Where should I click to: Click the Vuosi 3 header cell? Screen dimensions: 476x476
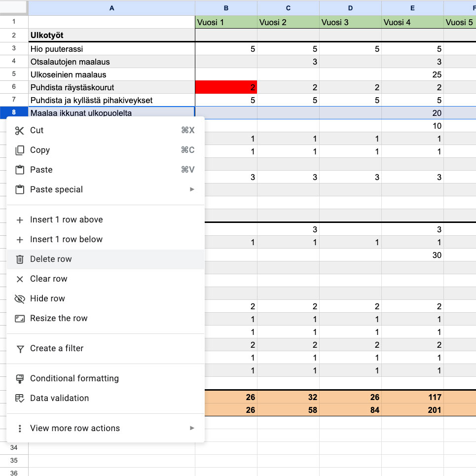pos(350,22)
